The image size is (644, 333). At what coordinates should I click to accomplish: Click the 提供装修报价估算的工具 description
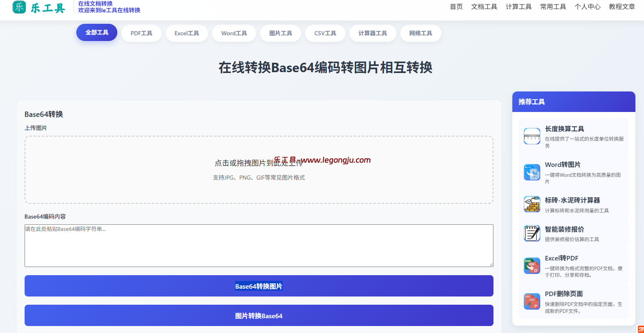tap(572, 239)
